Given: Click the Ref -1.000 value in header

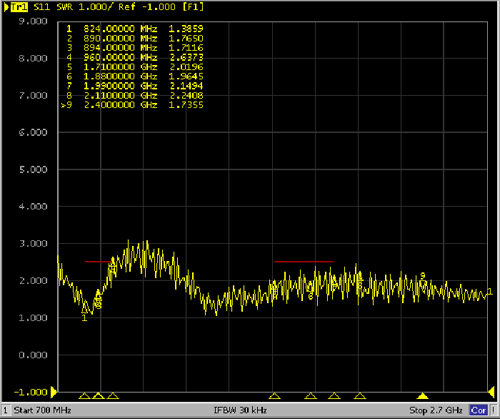Looking at the screenshot, I should pos(147,7).
